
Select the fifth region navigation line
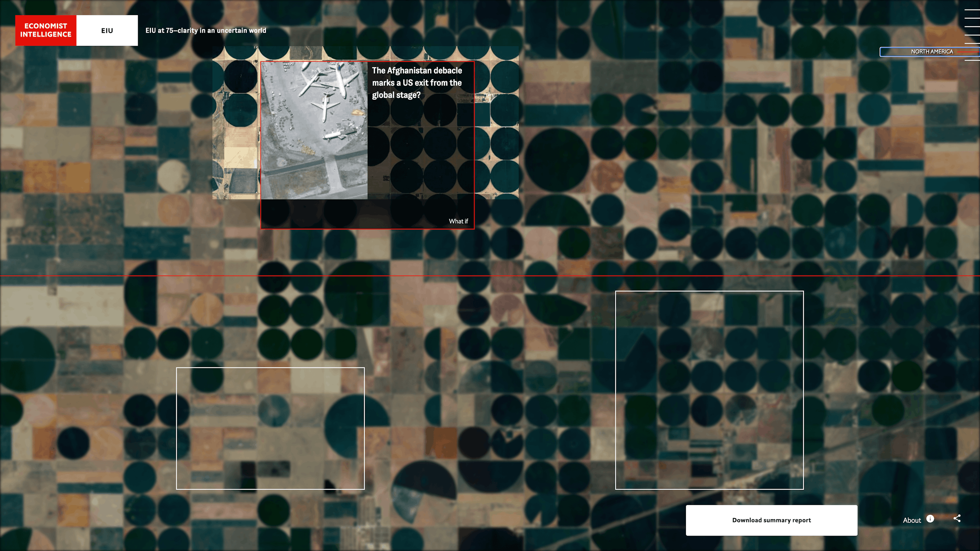972,44
